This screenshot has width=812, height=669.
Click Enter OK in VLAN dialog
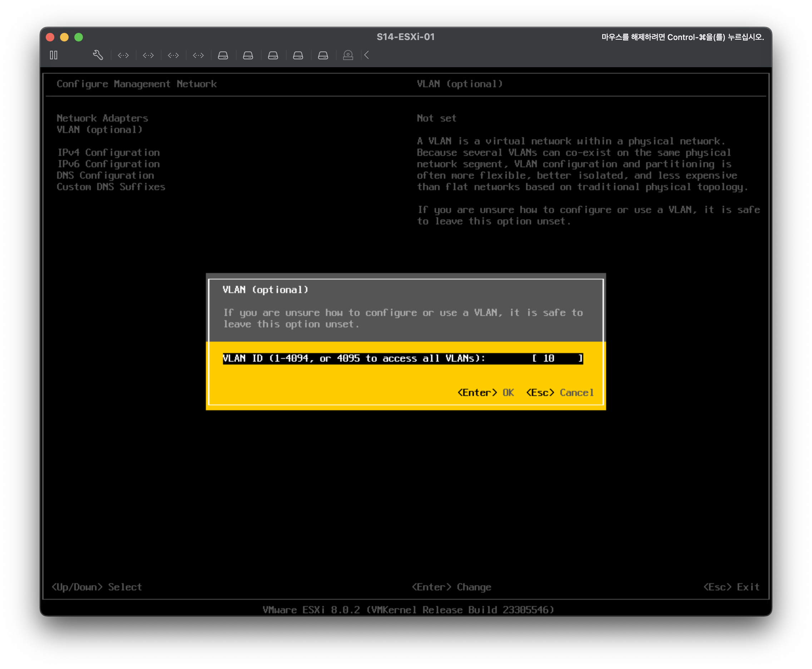pos(485,393)
